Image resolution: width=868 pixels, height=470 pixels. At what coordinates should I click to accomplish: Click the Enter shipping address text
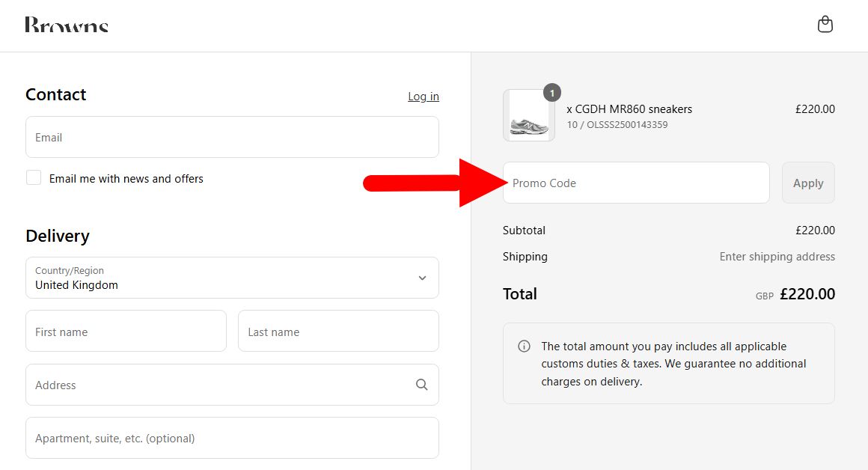(x=777, y=257)
